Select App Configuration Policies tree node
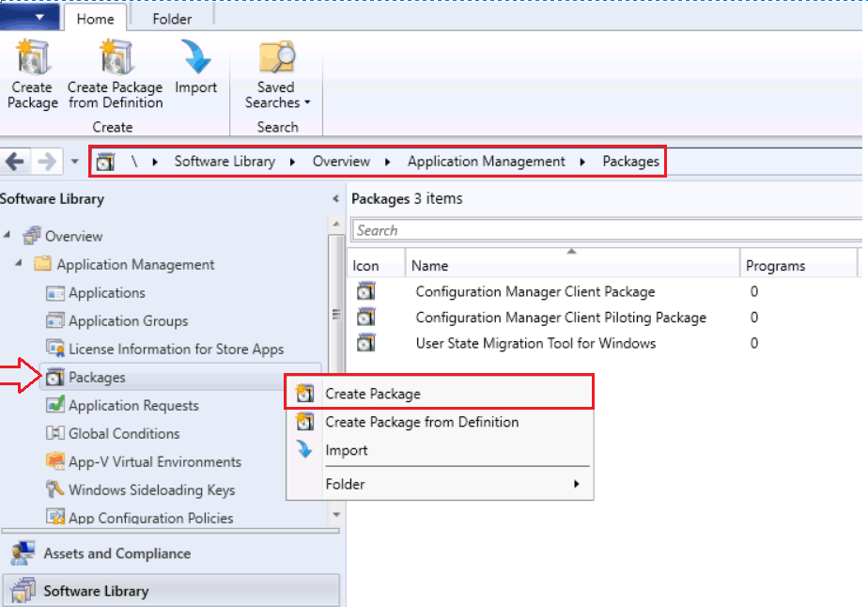This screenshot has height=607, width=868. tap(150, 518)
